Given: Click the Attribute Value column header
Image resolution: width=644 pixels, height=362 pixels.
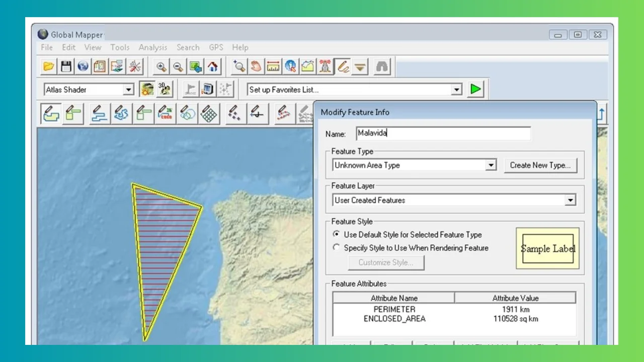Looking at the screenshot, I should pos(515,298).
